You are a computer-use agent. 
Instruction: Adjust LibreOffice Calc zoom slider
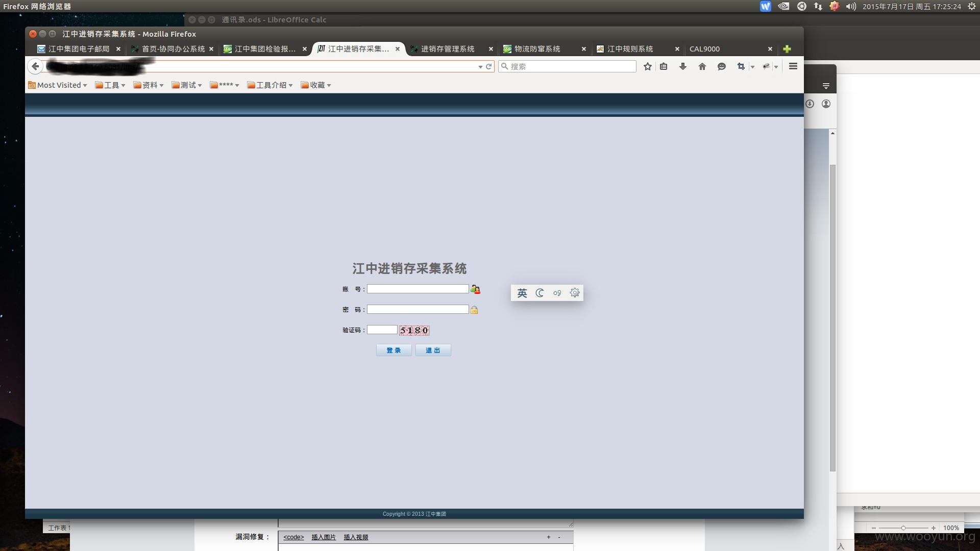(903, 528)
